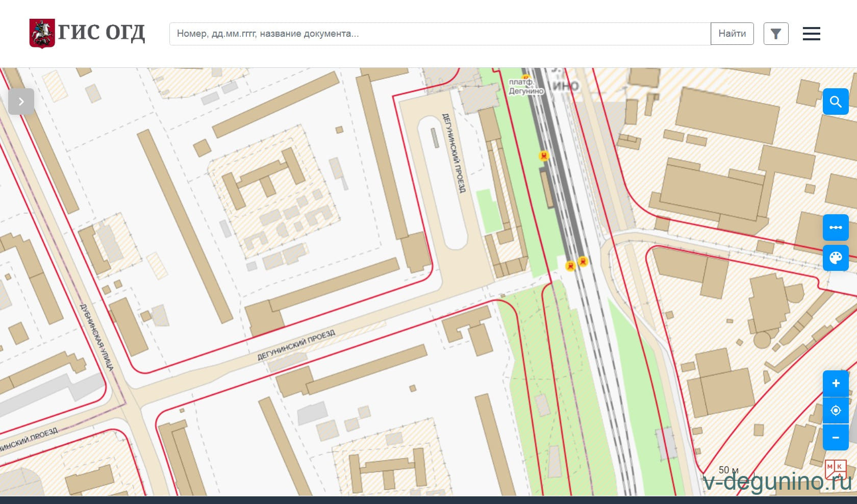Open the hamburger menu
857x504 pixels.
(x=811, y=34)
